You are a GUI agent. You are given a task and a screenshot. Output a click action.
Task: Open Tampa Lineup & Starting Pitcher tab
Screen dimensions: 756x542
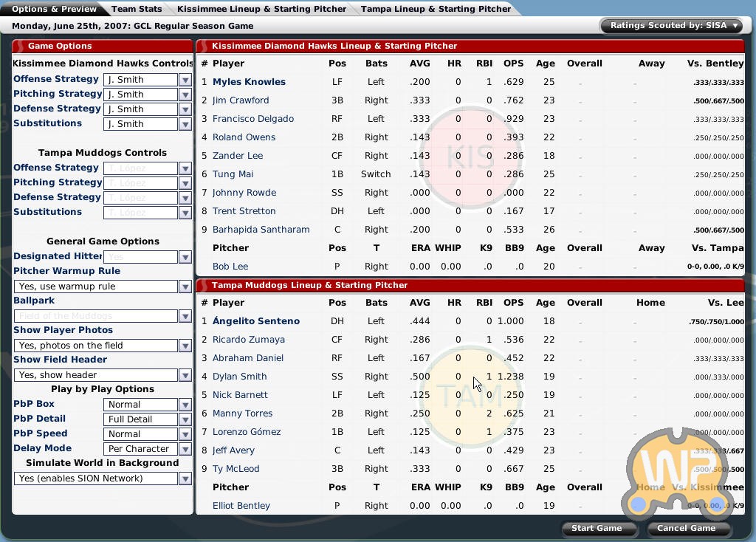(436, 9)
